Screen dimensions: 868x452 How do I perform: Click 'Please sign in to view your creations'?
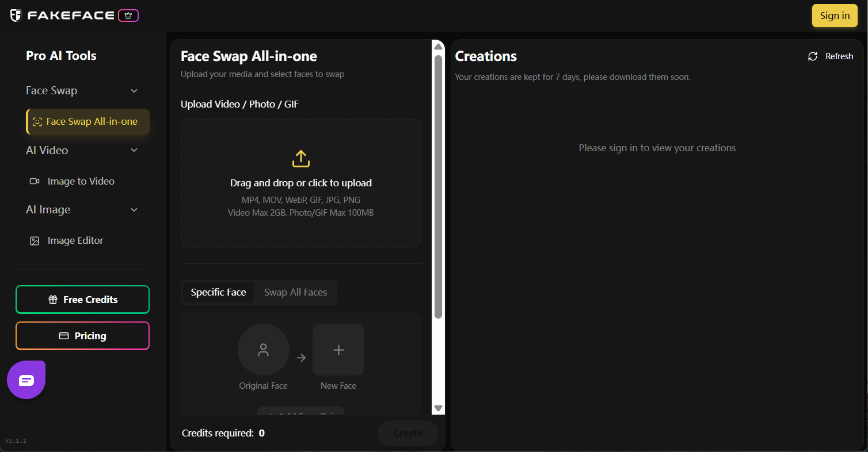657,148
